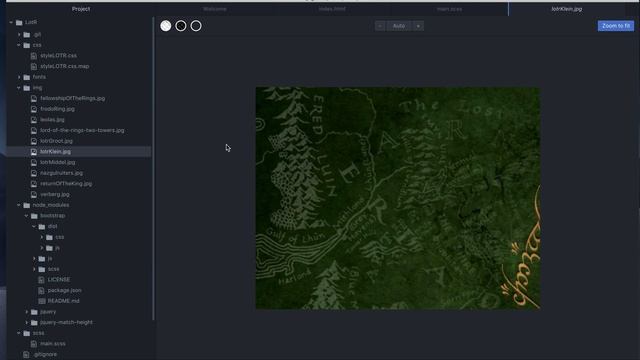Select the black background swatch
640x360 pixels.
(x=181, y=26)
